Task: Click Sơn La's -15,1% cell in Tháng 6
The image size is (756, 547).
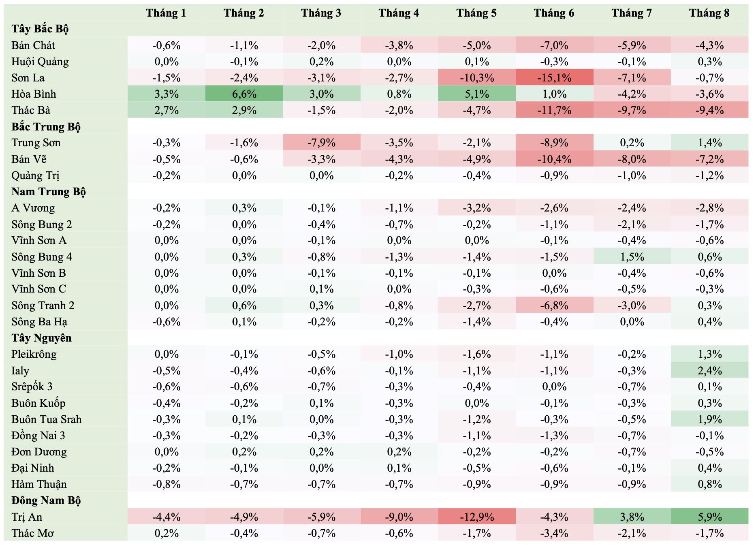Action: click(554, 78)
